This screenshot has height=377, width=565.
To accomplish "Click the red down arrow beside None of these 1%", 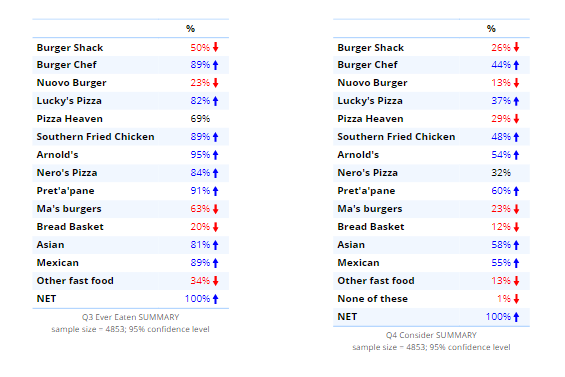I will 516,299.
